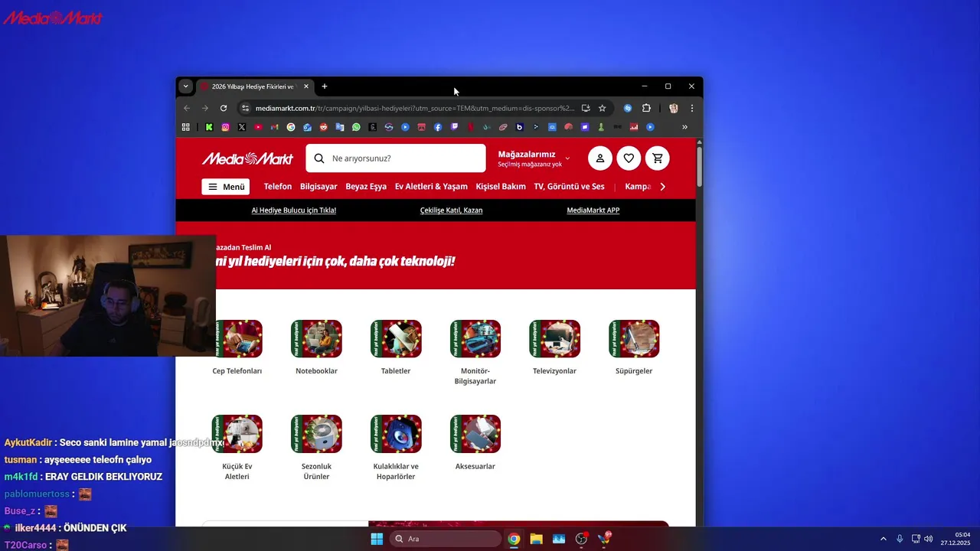Focus the Ne arıyorsunuz search field
This screenshot has width=980, height=551.
coord(396,158)
